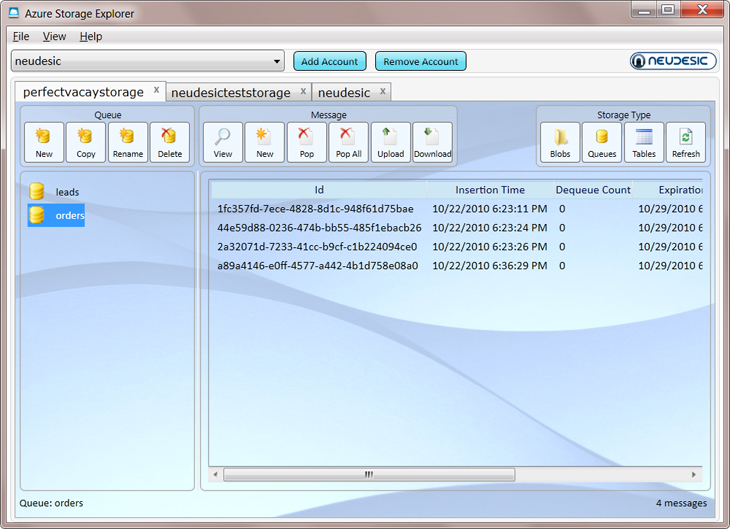The height and width of the screenshot is (529, 730).
Task: Sort by the Id column header
Action: click(319, 190)
